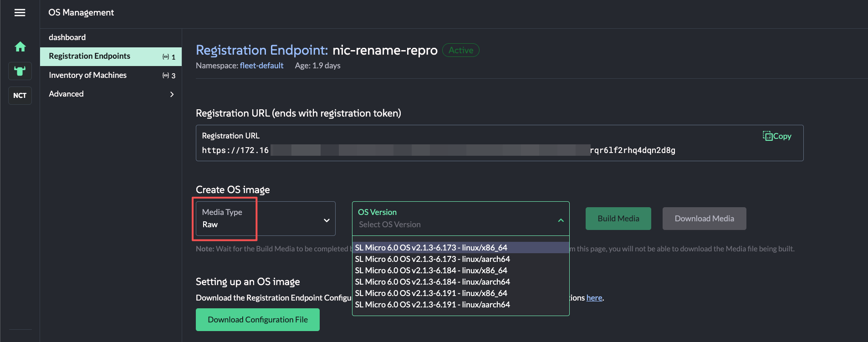Choose SL Micro 6.0 v2.1.3-6.184 linux/x86_64 option
The height and width of the screenshot is (342, 868).
pyautogui.click(x=460, y=271)
